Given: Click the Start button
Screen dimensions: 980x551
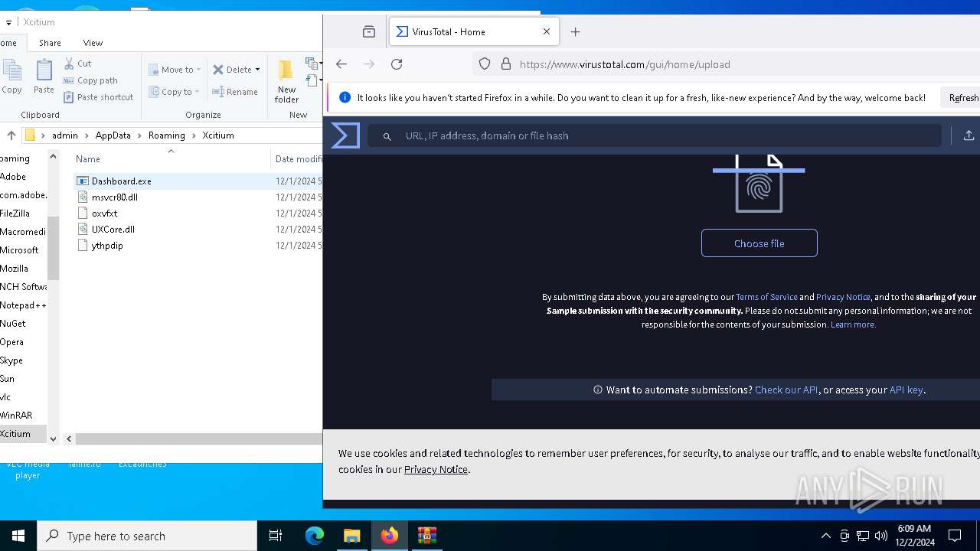Looking at the screenshot, I should [18, 536].
